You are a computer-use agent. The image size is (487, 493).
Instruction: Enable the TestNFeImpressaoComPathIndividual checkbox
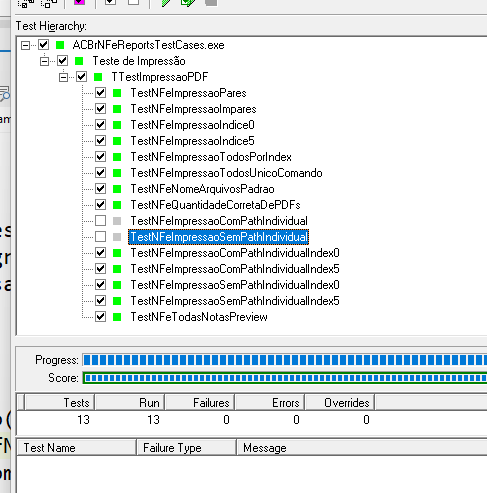coord(100,221)
